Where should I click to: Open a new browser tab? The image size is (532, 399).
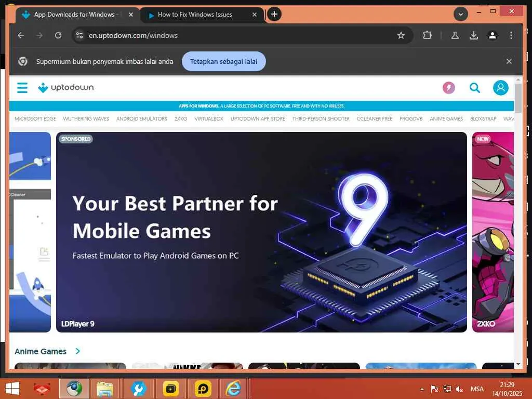click(274, 14)
